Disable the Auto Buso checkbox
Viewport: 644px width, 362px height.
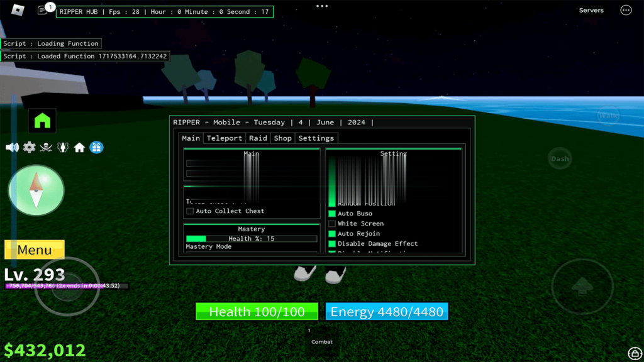pos(332,214)
